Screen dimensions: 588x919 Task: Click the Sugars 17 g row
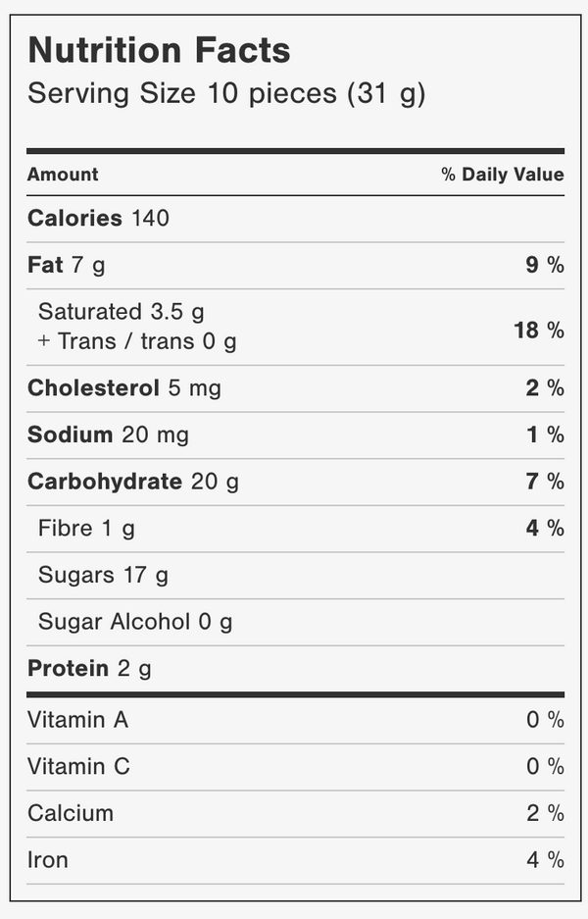coord(296,575)
